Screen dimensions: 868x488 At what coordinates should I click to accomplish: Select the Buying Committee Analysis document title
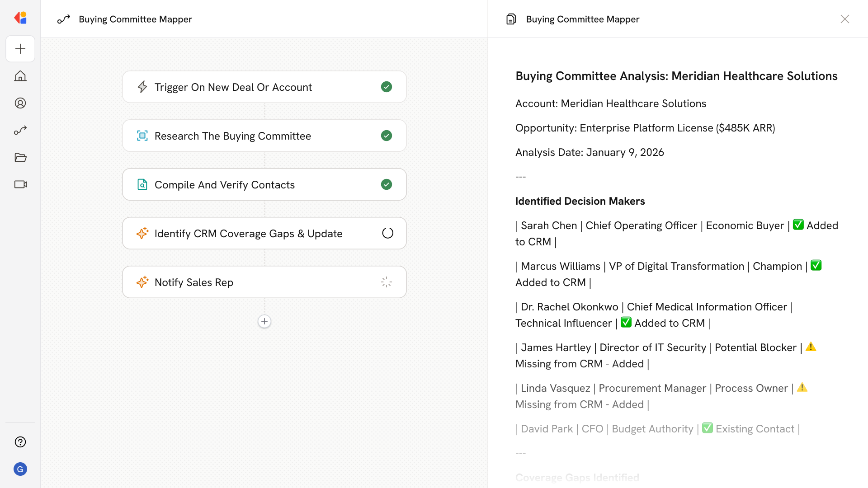coord(676,76)
